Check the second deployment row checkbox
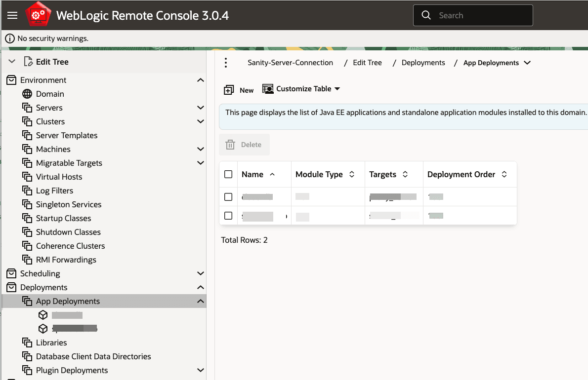Image resolution: width=588 pixels, height=380 pixels. (228, 216)
